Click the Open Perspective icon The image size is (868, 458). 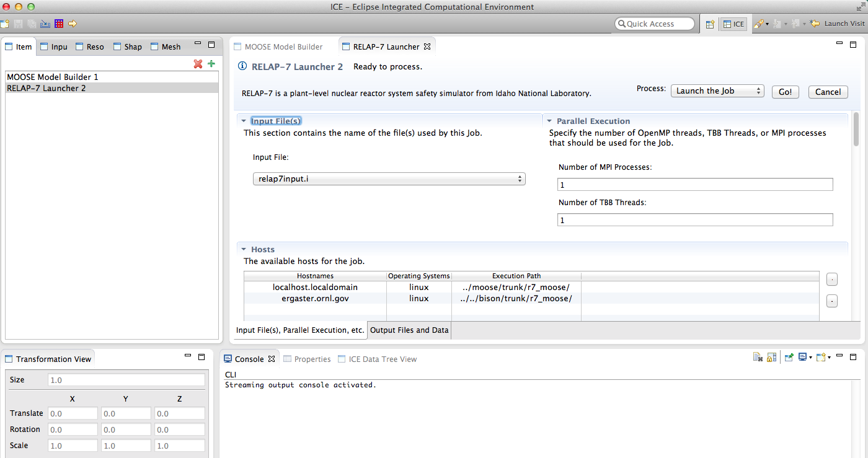711,24
